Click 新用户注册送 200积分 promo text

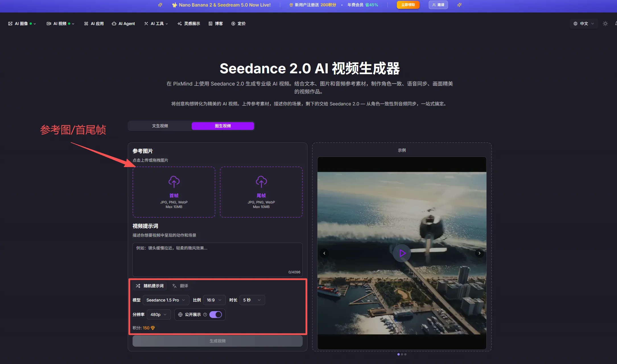pyautogui.click(x=315, y=5)
